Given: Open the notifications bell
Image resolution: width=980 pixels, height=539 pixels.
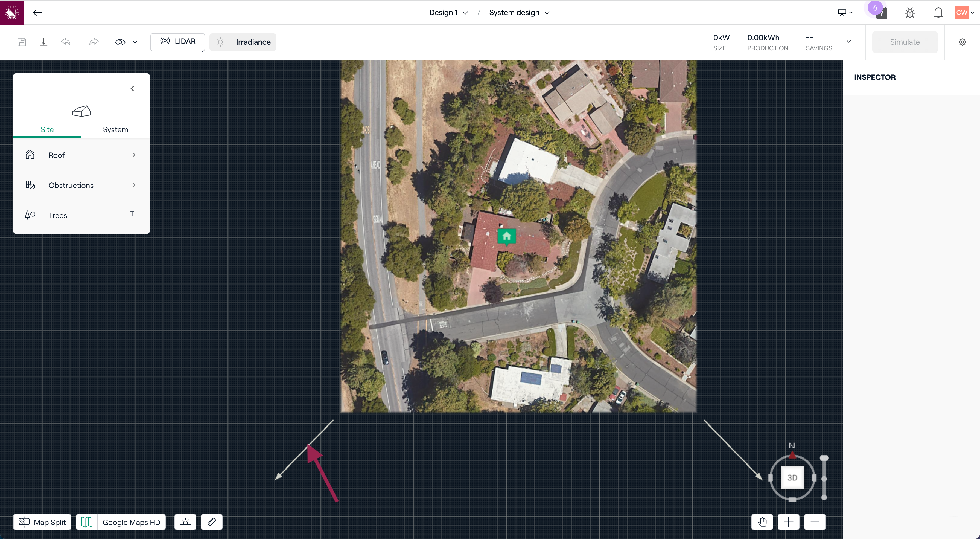Looking at the screenshot, I should tap(938, 13).
